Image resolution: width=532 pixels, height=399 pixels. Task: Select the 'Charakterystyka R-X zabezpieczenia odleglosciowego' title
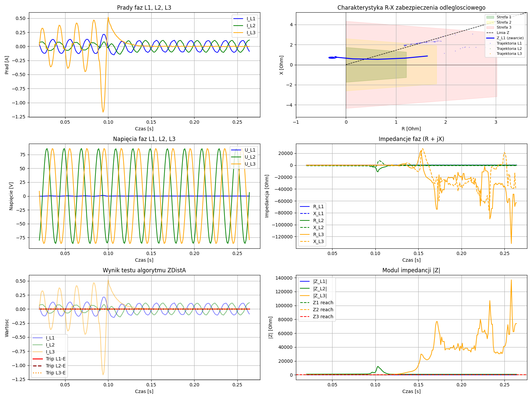click(411, 8)
